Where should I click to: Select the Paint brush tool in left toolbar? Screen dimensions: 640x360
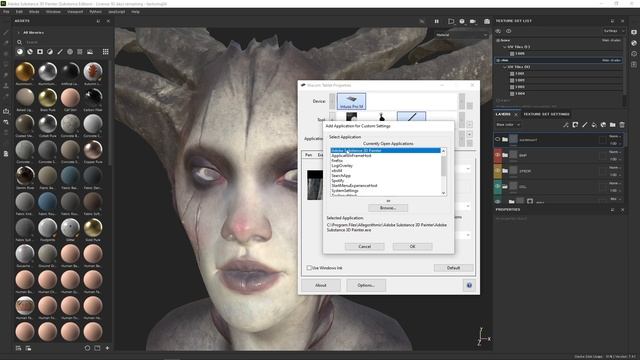pos(6,32)
